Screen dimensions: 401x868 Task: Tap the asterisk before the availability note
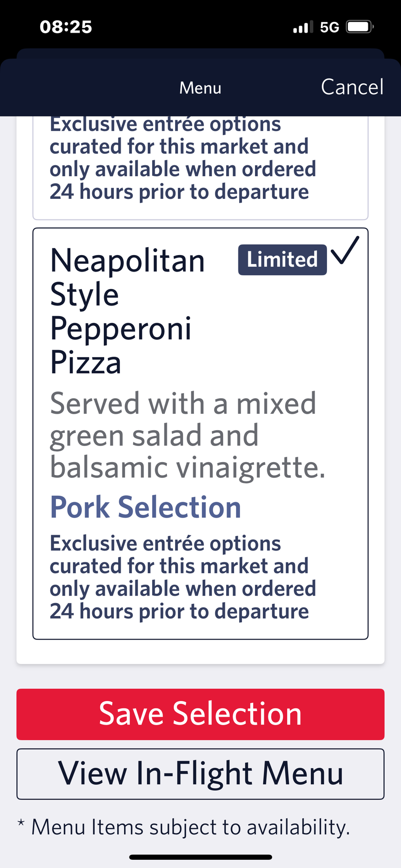coord(21,823)
